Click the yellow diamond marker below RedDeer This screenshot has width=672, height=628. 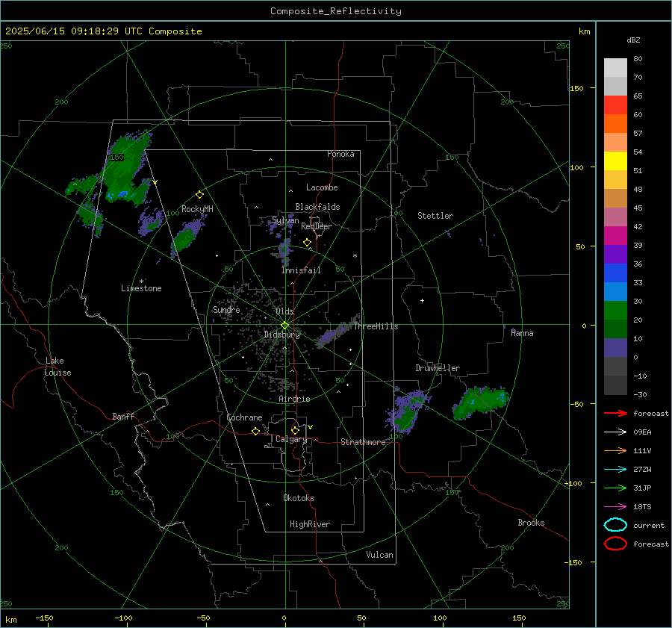307,243
